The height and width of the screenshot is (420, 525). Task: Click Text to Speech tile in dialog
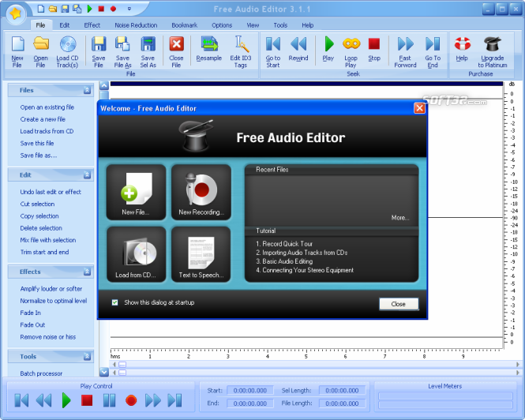coord(201,254)
